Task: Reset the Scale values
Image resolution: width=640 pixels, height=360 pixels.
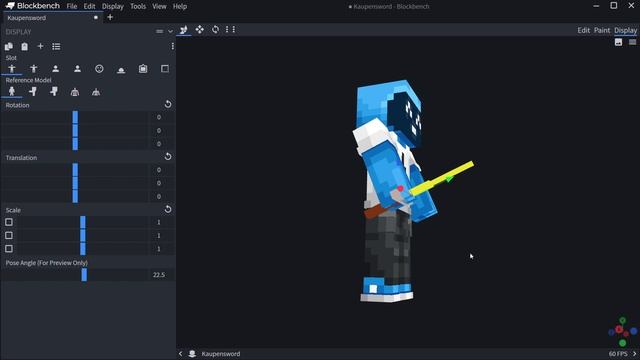Action: click(168, 209)
